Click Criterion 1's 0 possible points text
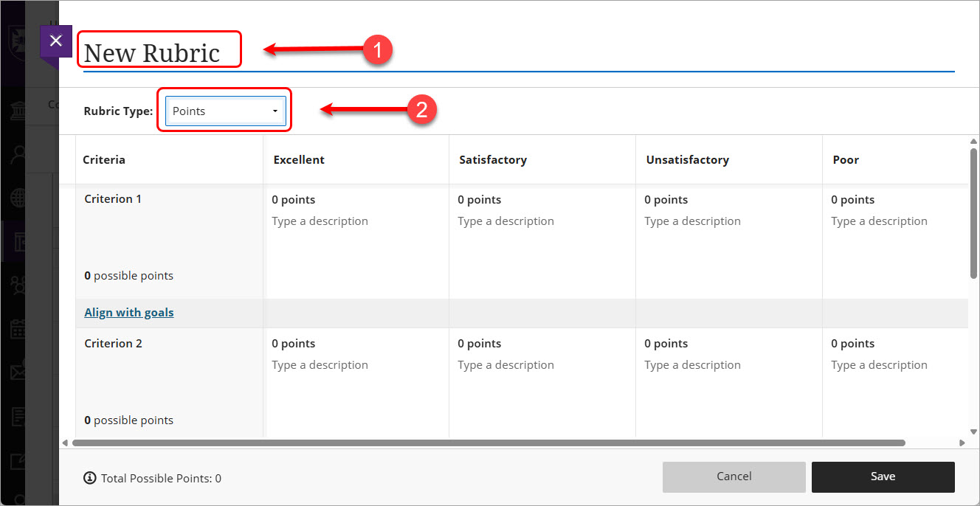Viewport: 980px width, 506px height. [x=129, y=276]
